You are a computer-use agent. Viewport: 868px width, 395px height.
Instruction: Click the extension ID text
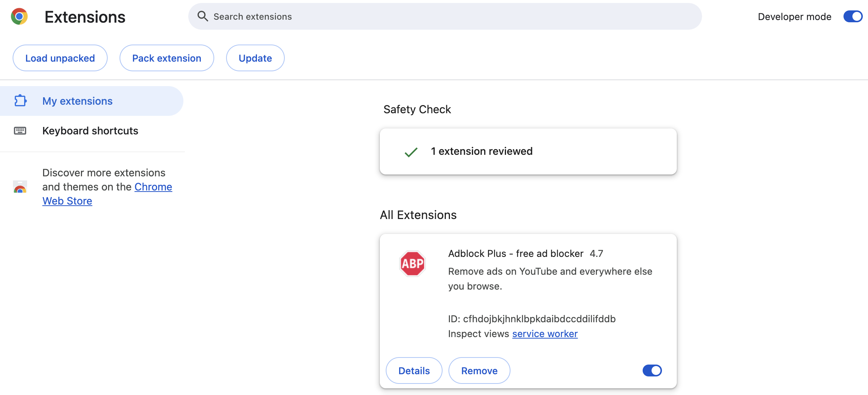click(532, 319)
